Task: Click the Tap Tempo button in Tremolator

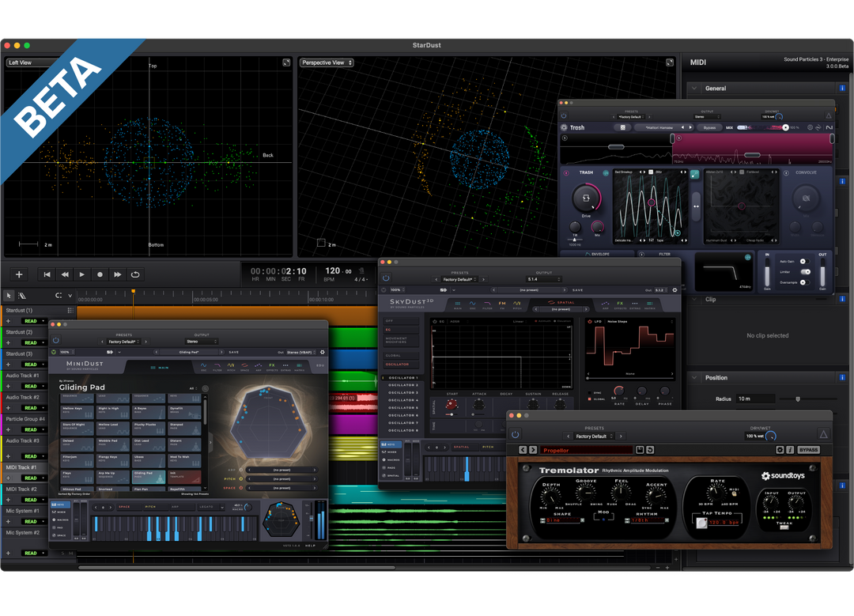Action: click(x=701, y=523)
